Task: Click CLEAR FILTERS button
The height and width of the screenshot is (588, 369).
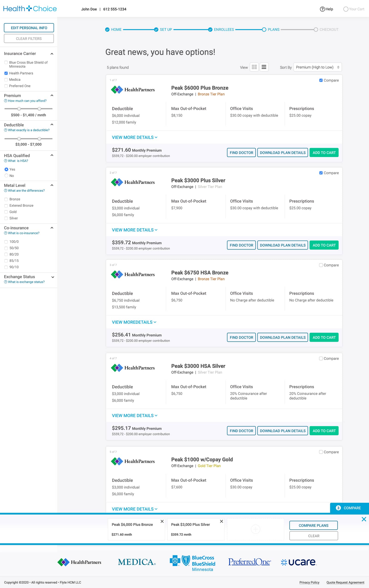Action: 29,39
